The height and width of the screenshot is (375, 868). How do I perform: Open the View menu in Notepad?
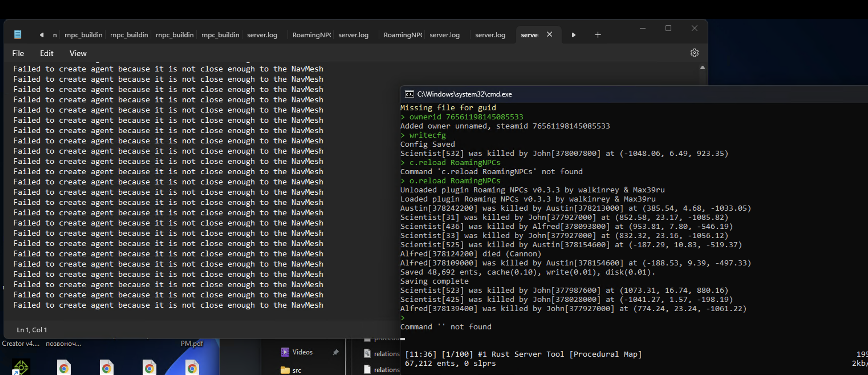(78, 53)
